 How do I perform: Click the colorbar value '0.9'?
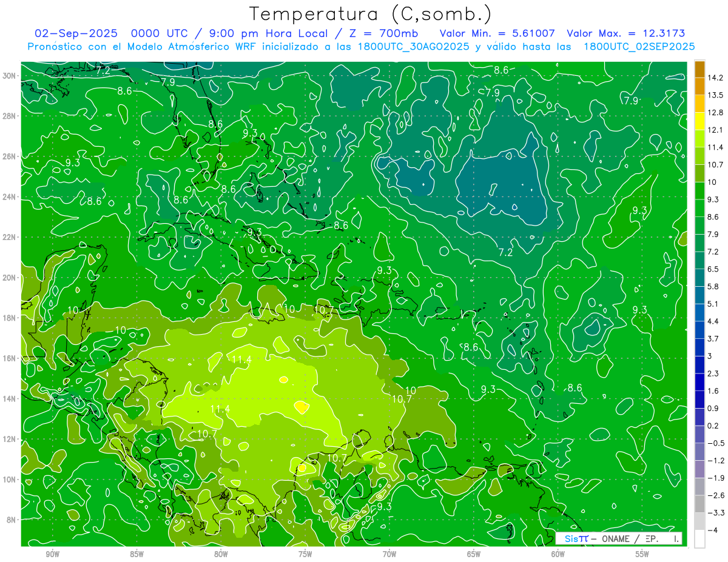click(713, 408)
